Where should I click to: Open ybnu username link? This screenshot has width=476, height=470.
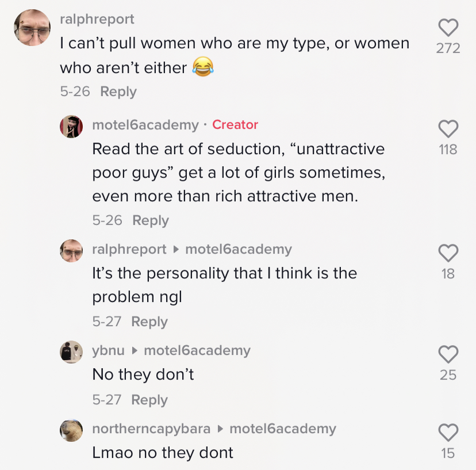(109, 350)
